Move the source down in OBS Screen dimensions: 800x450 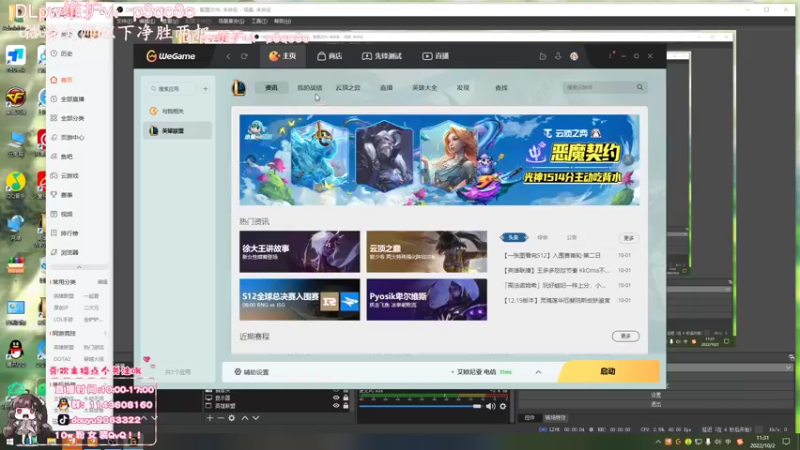[x=256, y=418]
